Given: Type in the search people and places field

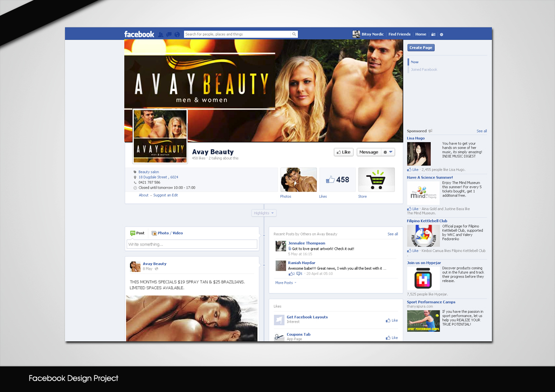Looking at the screenshot, I should [237, 34].
